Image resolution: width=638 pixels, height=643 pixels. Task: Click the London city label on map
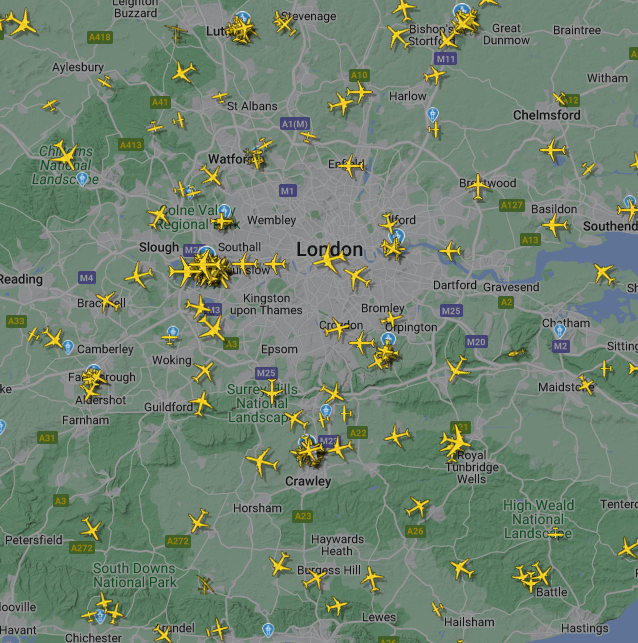329,249
